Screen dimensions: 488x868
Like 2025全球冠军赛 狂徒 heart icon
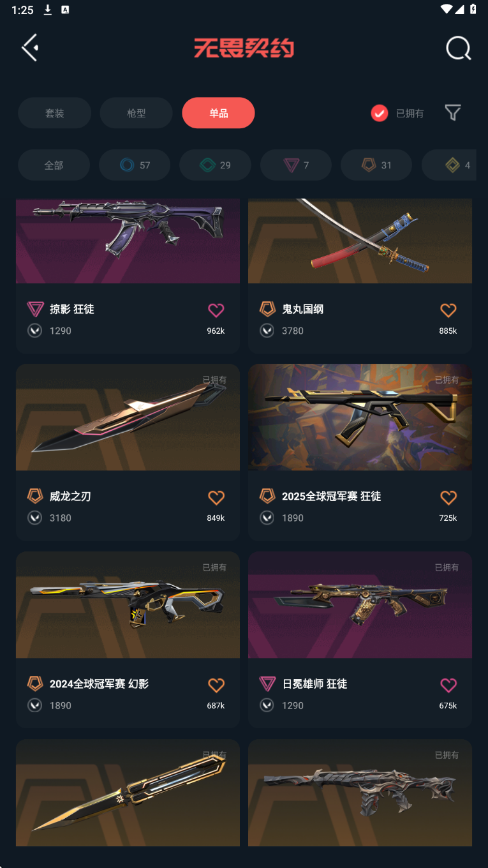(448, 497)
